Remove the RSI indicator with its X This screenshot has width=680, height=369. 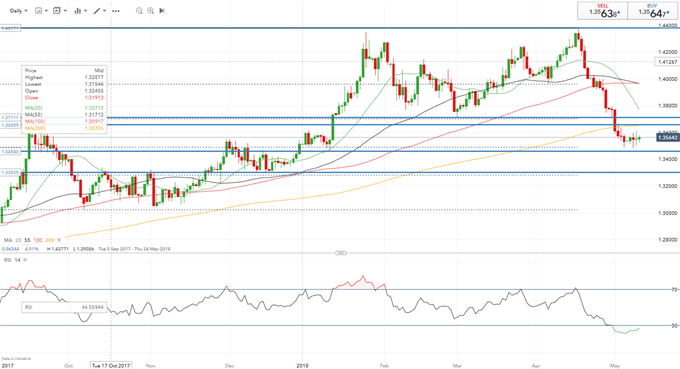pyautogui.click(x=25, y=260)
